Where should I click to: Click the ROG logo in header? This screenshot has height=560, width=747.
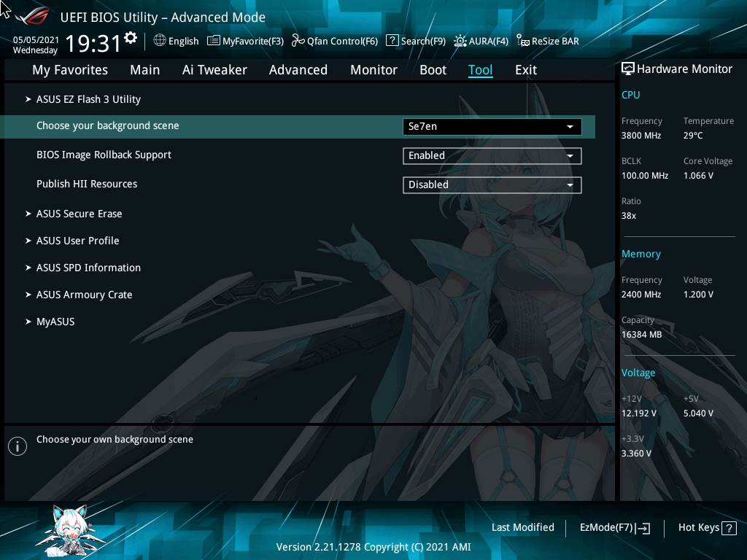click(32, 16)
